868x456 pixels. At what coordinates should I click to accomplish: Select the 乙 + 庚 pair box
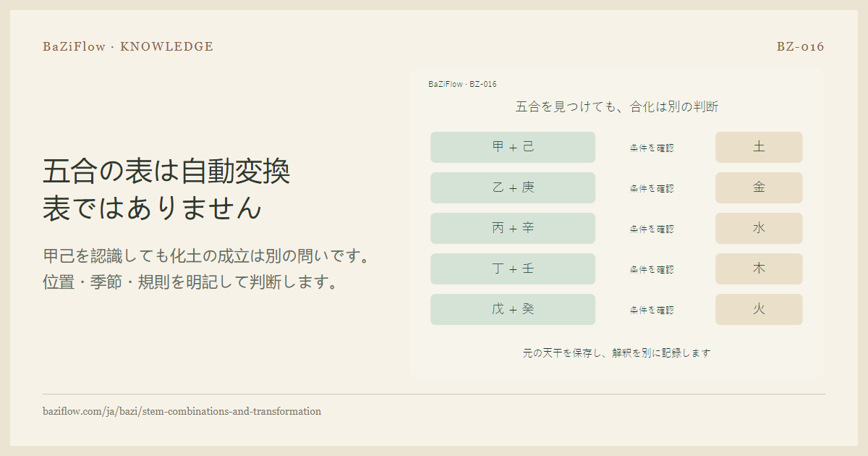pos(513,187)
